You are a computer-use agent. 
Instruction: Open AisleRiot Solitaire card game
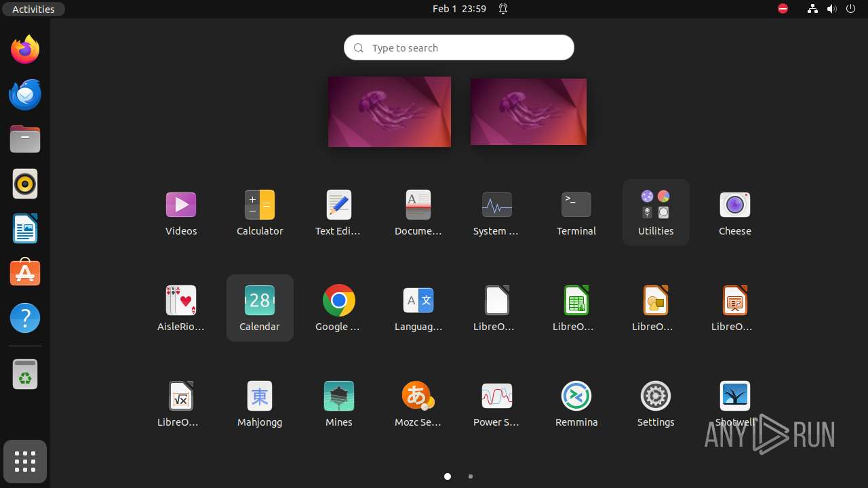pyautogui.click(x=181, y=308)
